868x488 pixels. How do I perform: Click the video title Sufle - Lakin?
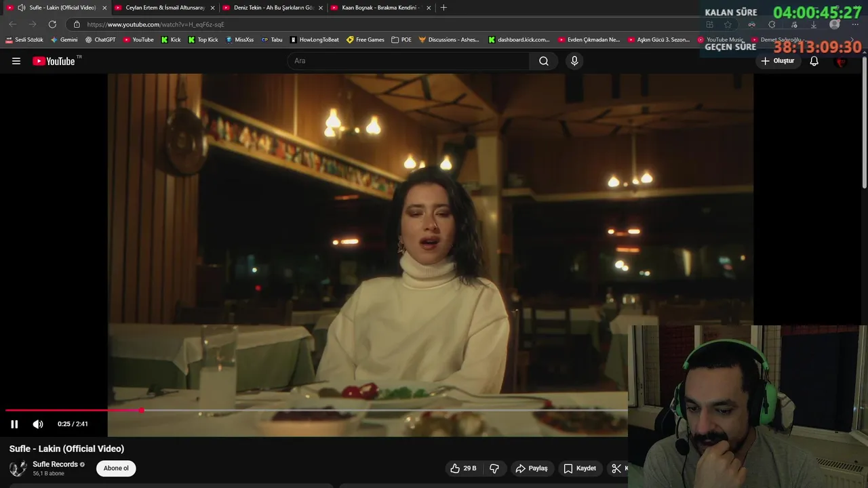pos(66,449)
